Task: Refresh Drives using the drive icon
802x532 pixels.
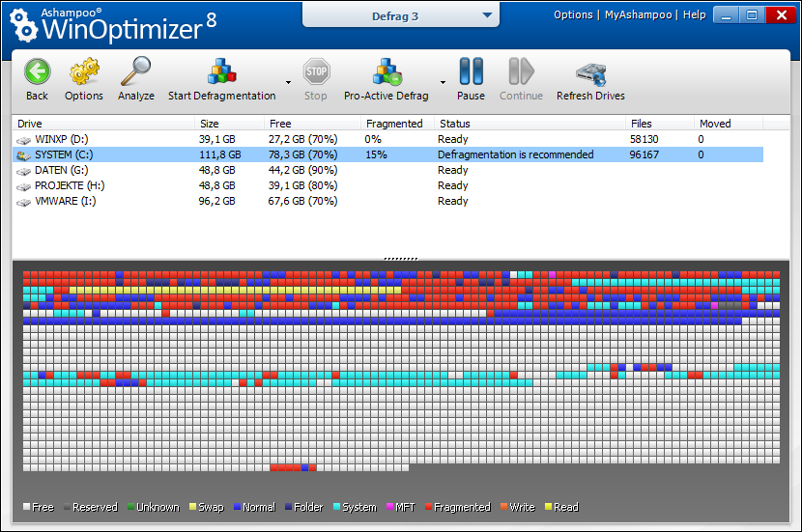Action: [x=590, y=74]
